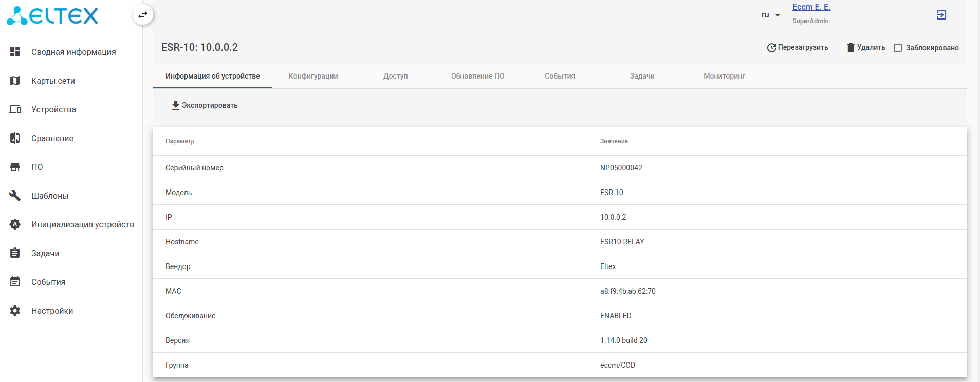The height and width of the screenshot is (382, 980).
Task: Click the Eltex logo
Action: [52, 15]
